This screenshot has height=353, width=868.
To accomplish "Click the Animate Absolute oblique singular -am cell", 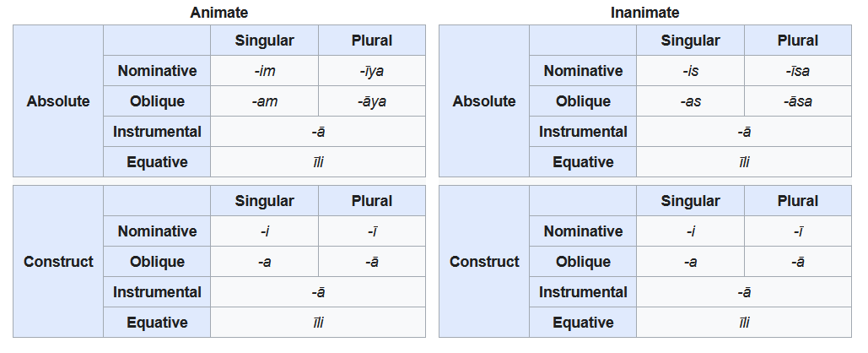I will [265, 101].
